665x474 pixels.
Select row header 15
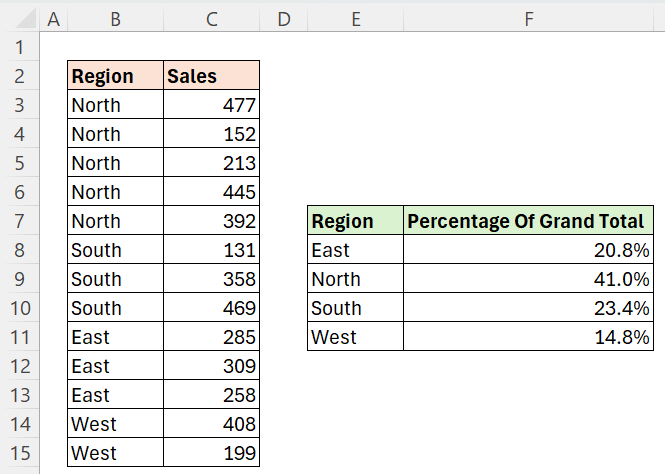point(19,453)
